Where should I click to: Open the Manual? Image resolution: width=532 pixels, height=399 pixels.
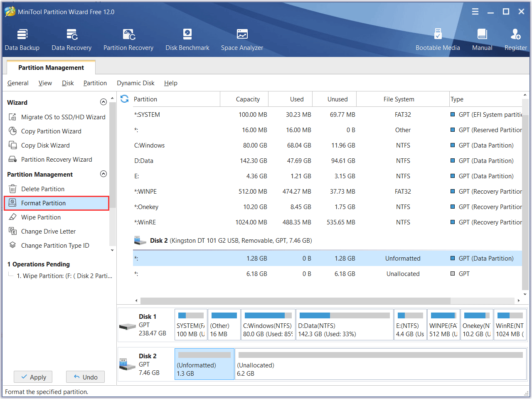coord(482,40)
